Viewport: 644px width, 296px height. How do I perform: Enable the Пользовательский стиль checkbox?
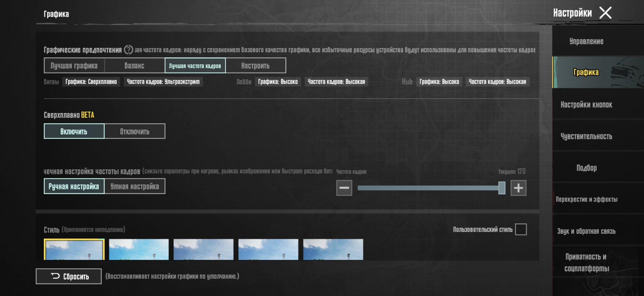pos(520,229)
